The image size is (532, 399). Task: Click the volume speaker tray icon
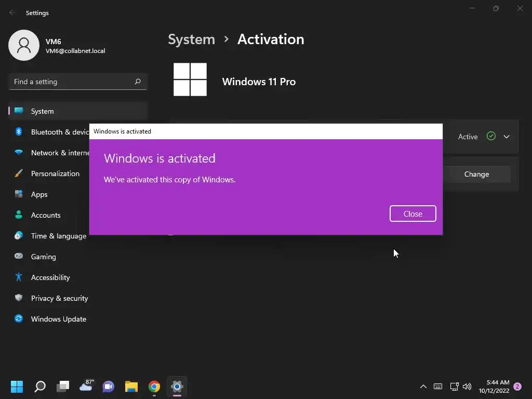(x=467, y=387)
